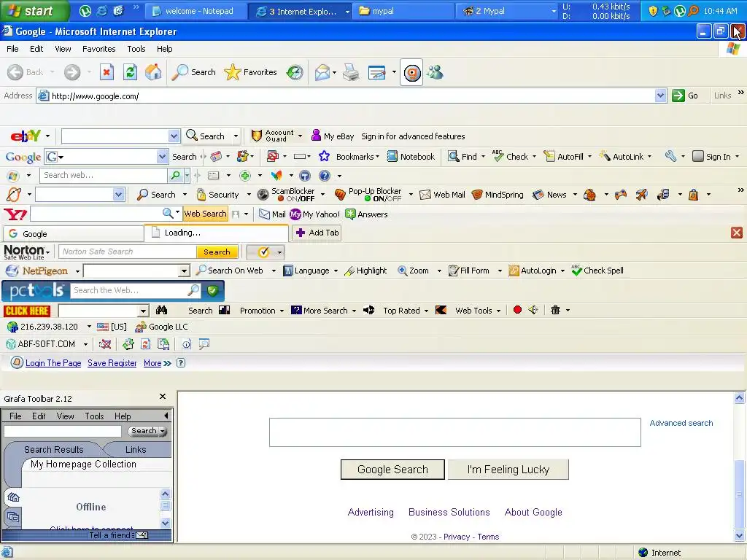This screenshot has width=747, height=560.
Task: Click the Add Tab button
Action: pos(317,233)
